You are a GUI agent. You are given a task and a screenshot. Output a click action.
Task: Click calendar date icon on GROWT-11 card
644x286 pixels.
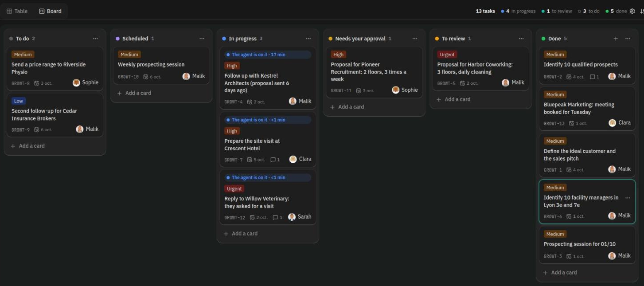click(359, 91)
